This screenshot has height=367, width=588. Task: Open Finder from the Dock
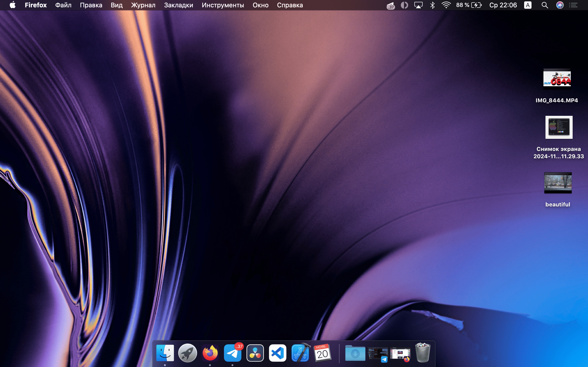click(x=165, y=353)
